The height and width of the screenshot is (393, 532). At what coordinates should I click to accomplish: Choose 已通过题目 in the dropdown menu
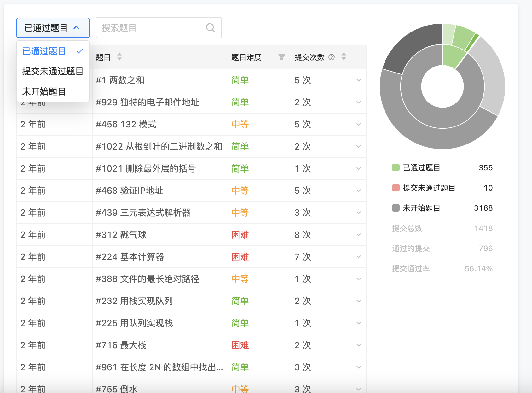[53, 51]
